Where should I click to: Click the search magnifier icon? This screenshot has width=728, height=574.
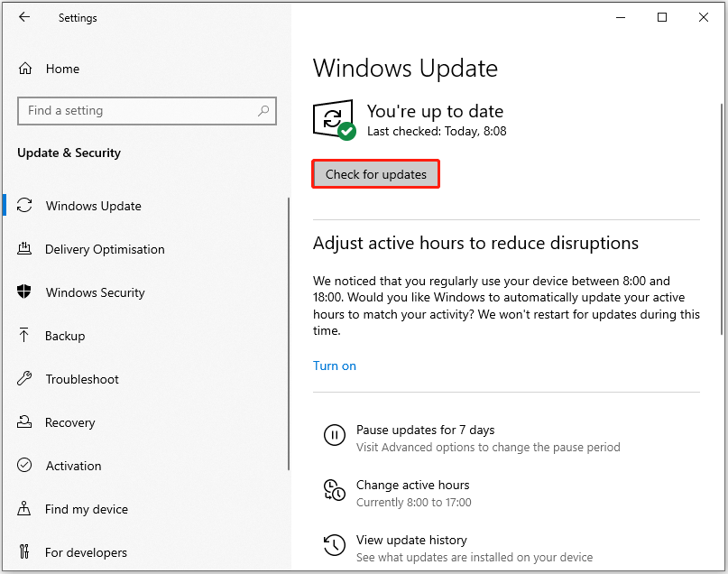(x=263, y=111)
